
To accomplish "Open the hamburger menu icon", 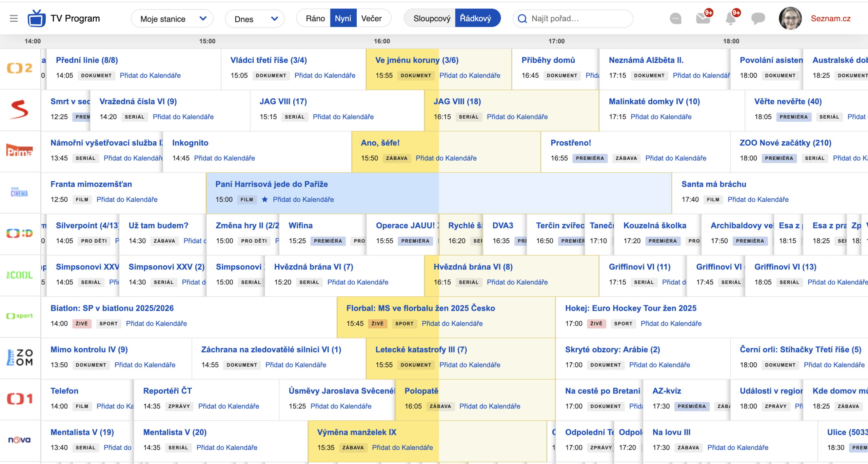I will click(14, 18).
